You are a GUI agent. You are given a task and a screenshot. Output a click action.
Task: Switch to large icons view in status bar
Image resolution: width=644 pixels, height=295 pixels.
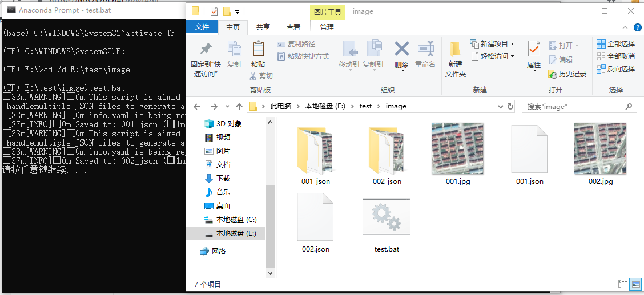636,284
